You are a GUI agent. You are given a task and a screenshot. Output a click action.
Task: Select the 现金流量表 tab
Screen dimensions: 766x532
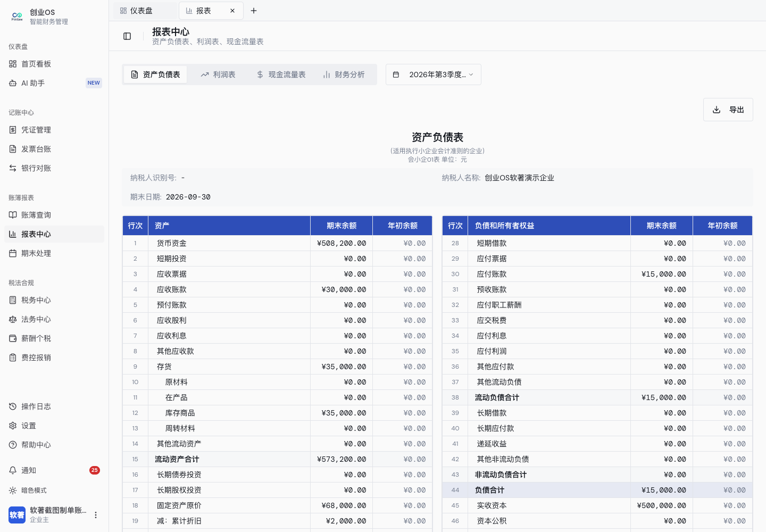pos(281,74)
